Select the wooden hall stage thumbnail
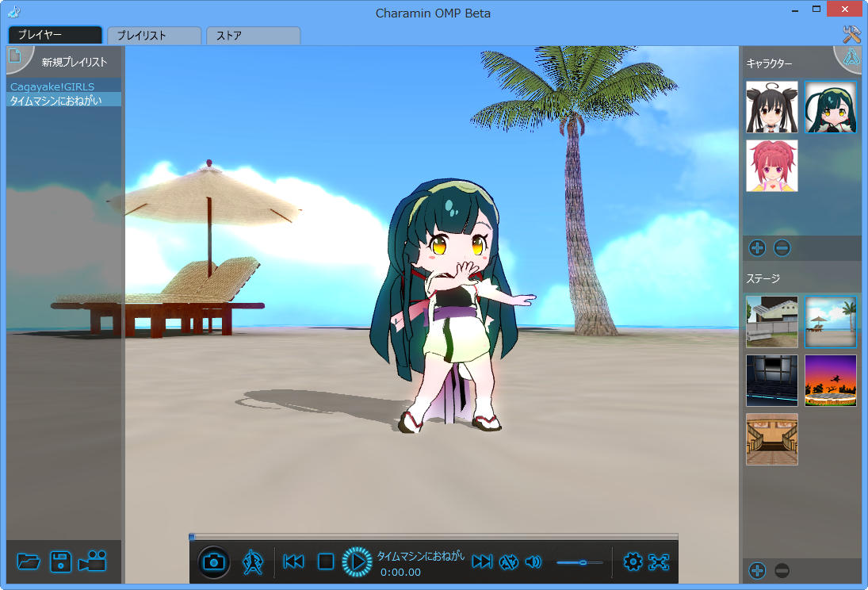Viewport: 868px width, 590px height. pos(771,439)
